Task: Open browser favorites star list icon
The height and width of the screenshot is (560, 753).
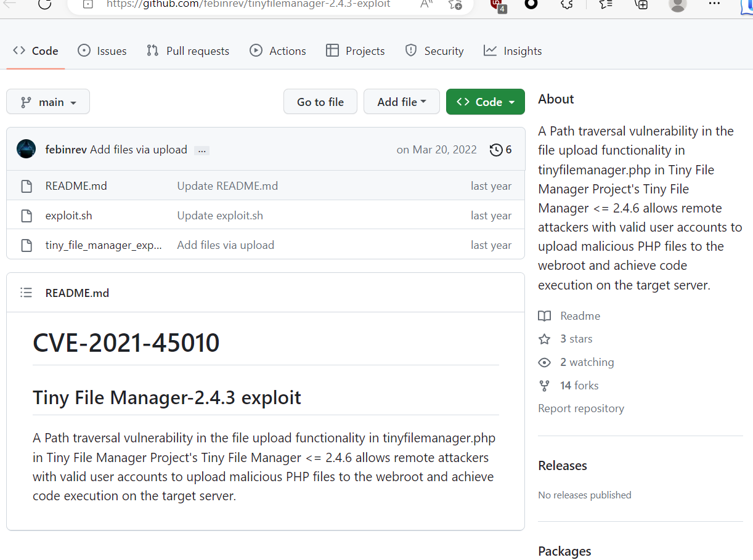Action: click(x=606, y=4)
